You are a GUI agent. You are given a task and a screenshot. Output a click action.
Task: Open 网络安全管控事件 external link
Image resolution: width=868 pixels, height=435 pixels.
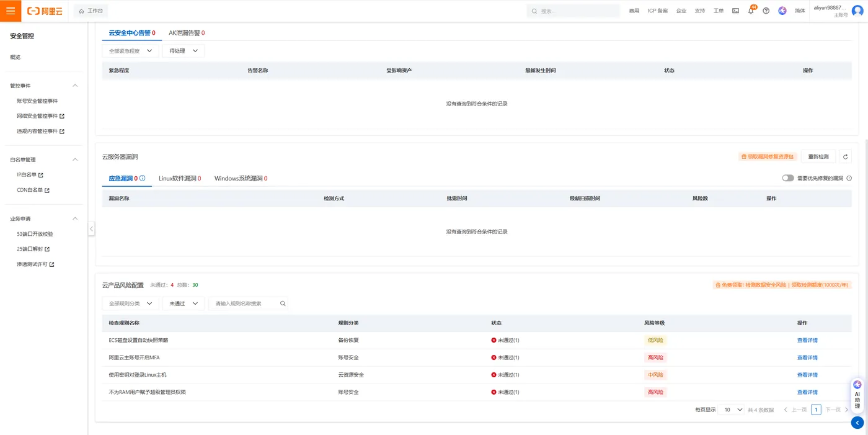coord(40,116)
